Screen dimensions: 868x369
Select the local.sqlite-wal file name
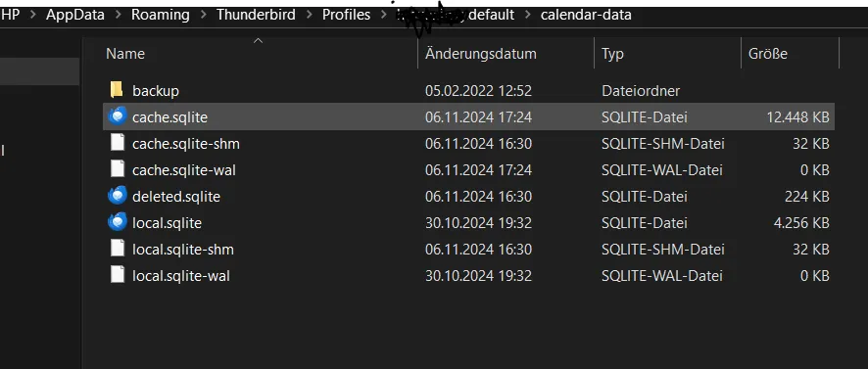[x=180, y=275]
